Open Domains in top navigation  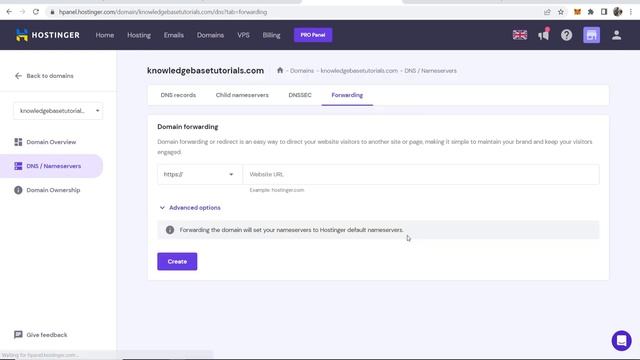tap(210, 35)
